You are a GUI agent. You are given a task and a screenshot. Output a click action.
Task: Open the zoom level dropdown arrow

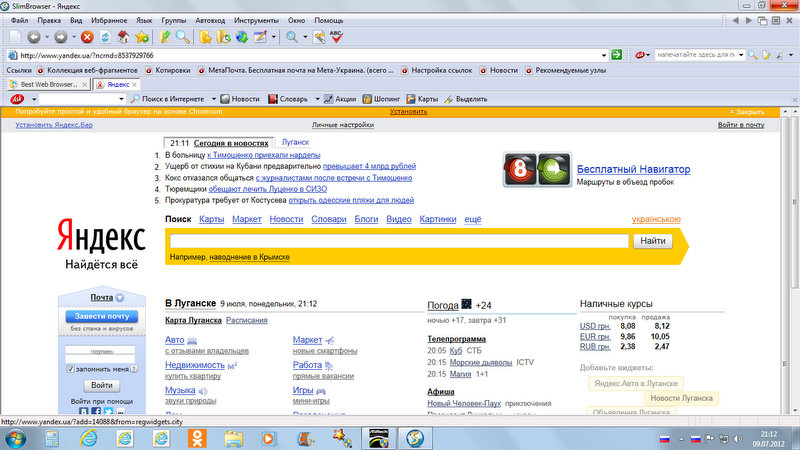coord(305,37)
